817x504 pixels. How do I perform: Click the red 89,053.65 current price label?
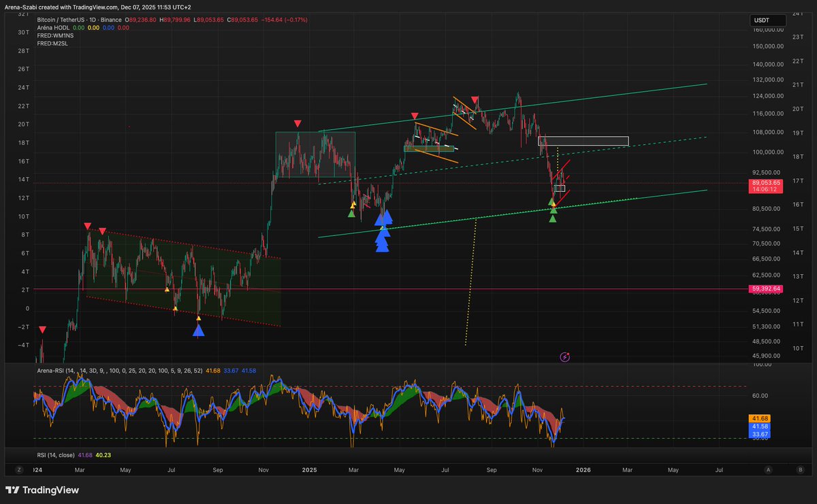tap(765, 183)
